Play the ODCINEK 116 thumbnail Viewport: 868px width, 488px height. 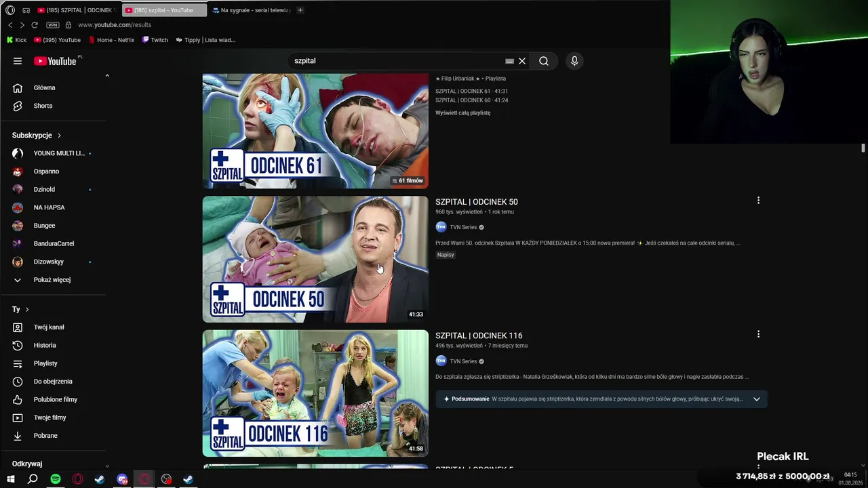click(315, 393)
